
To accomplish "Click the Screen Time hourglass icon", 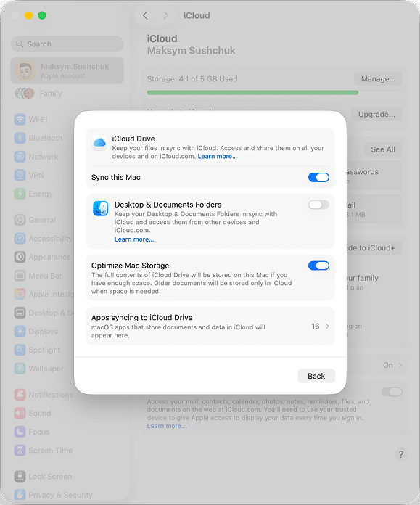I will 20,451.
